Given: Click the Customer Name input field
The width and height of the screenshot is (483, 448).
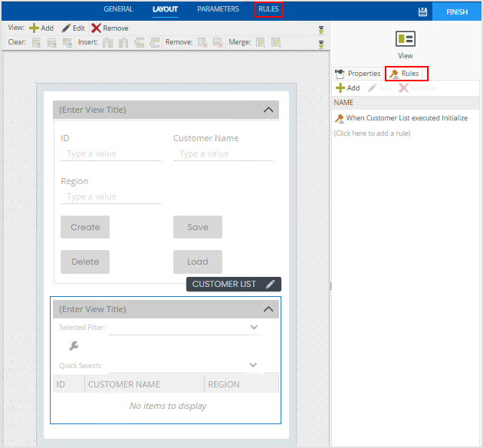Looking at the screenshot, I should click(222, 153).
